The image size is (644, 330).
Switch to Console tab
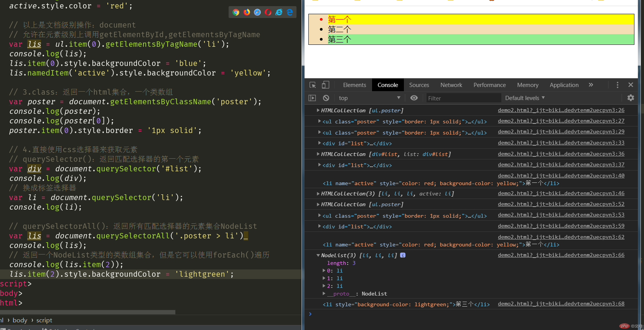[388, 85]
